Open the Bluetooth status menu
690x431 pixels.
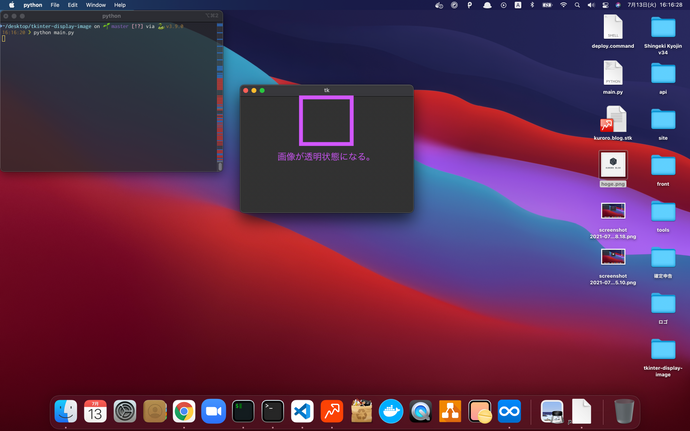531,5
